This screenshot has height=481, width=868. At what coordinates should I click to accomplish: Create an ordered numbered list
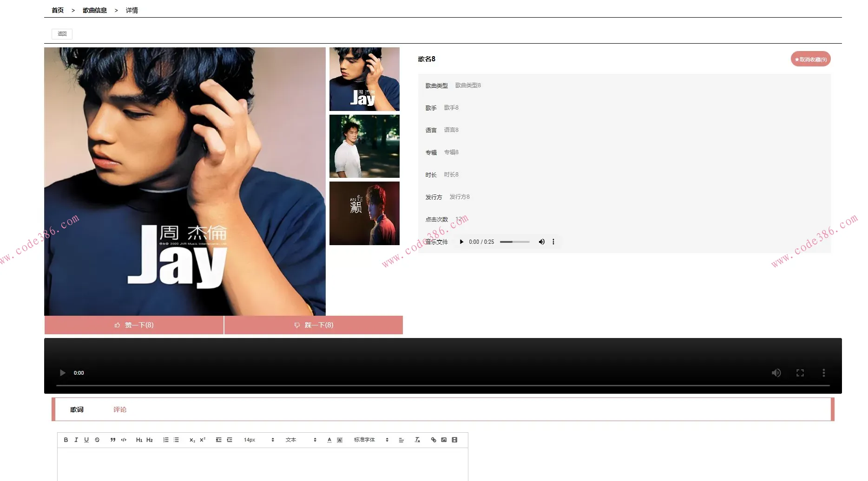click(x=166, y=440)
